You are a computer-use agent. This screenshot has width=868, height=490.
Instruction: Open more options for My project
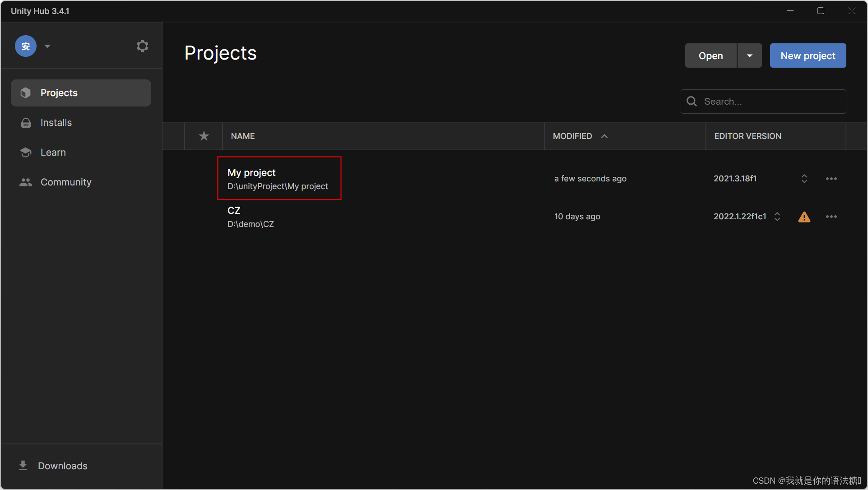pyautogui.click(x=831, y=179)
